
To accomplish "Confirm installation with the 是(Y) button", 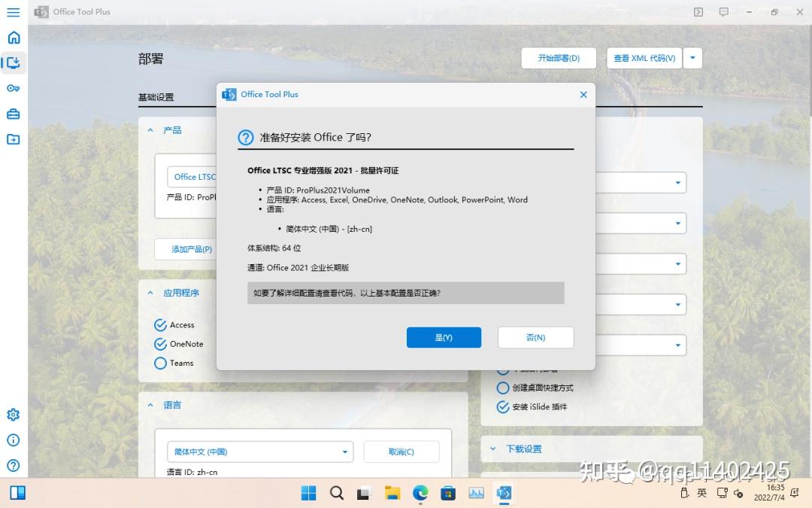I will pos(444,337).
